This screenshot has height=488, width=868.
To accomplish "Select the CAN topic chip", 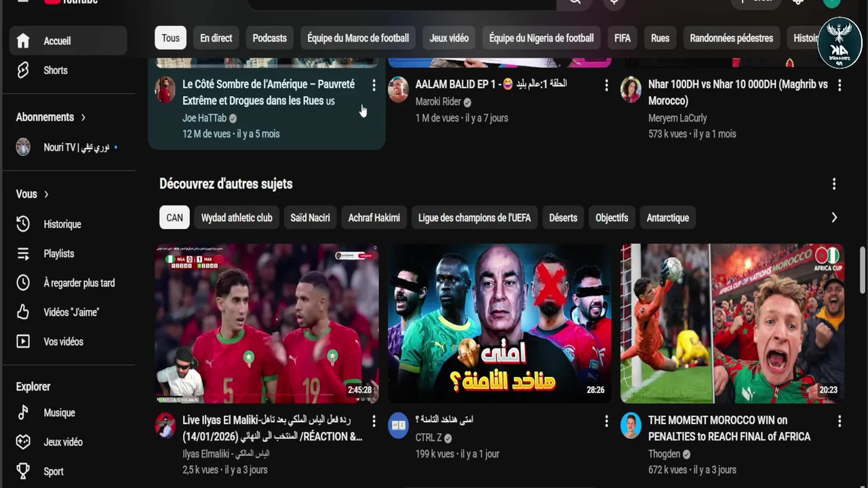I will coord(175,218).
